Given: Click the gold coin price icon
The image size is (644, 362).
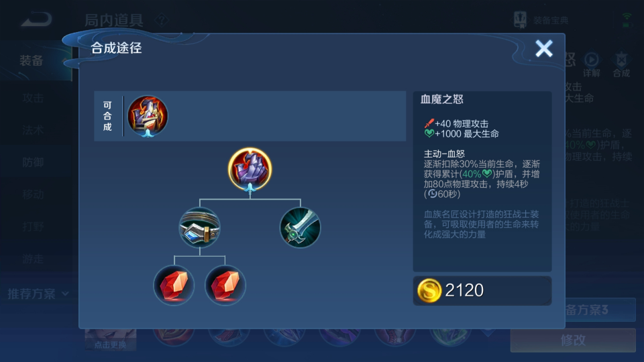Looking at the screenshot, I should (429, 290).
